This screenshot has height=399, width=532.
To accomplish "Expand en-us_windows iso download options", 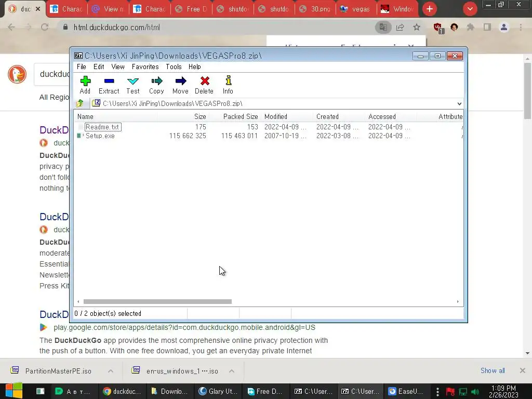I will 232,371.
